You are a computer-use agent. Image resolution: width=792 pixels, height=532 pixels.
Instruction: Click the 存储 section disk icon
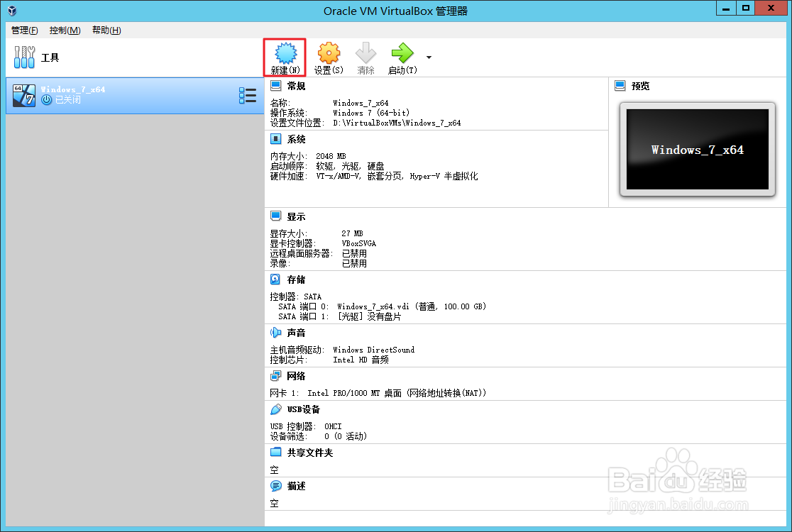tap(276, 279)
